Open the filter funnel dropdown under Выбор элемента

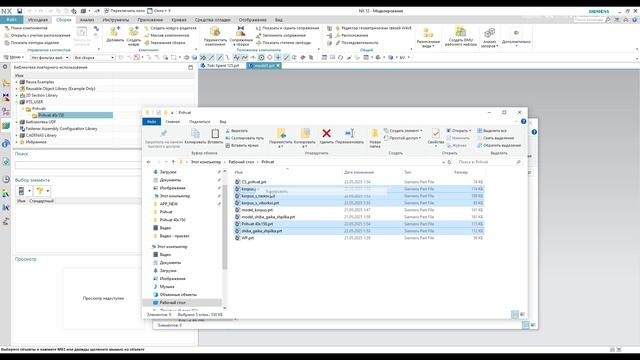coord(42,191)
